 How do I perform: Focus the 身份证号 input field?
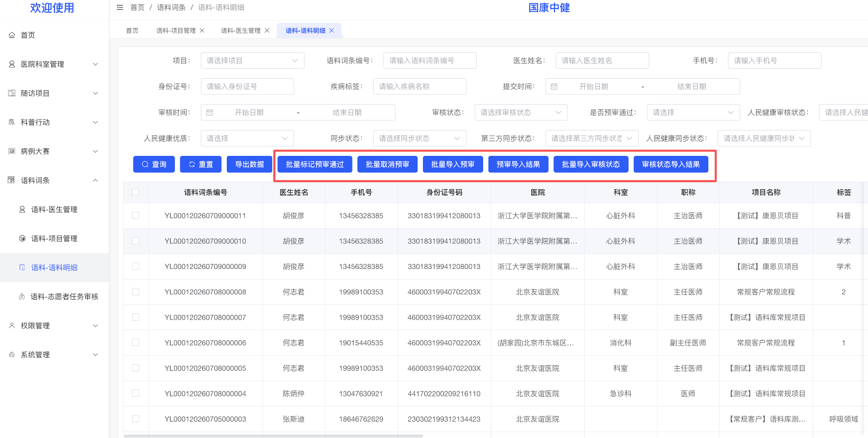point(247,86)
